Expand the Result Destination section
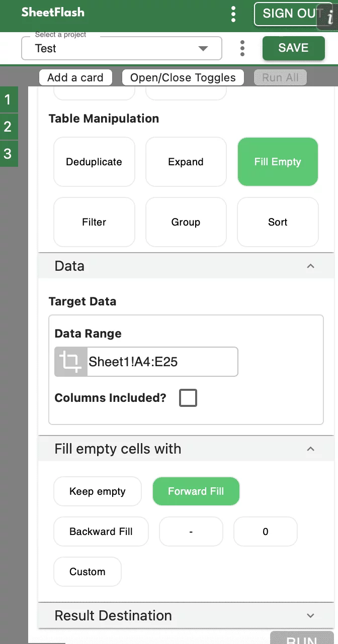 click(x=310, y=616)
